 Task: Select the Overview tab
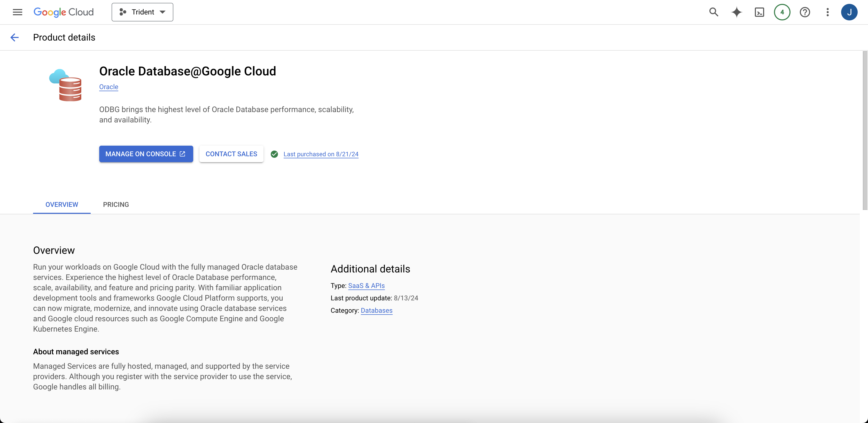point(61,205)
